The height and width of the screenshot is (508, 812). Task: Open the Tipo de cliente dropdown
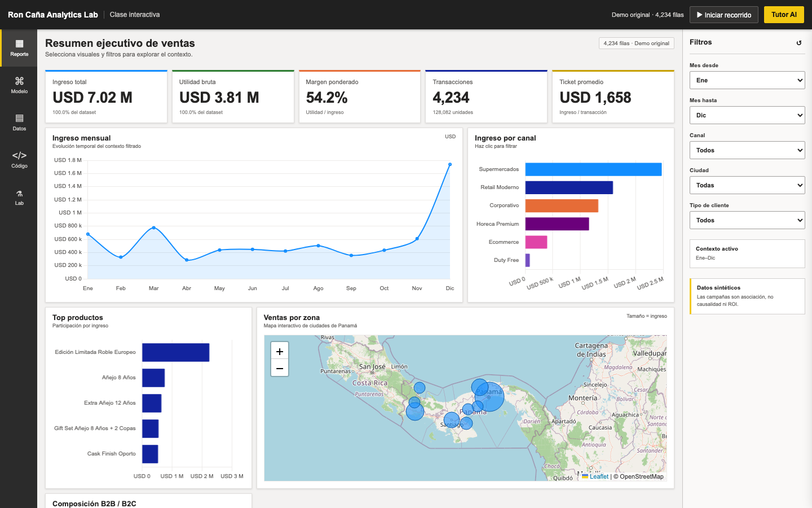(747, 220)
